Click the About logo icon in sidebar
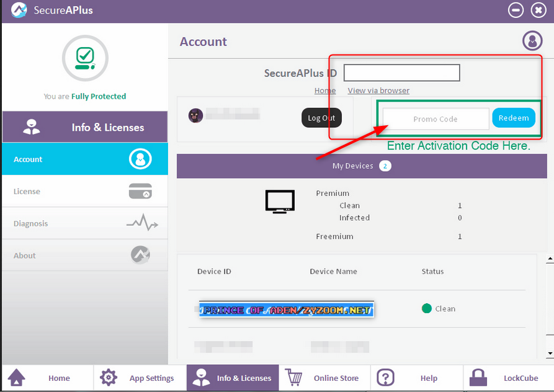Image resolution: width=554 pixels, height=392 pixels. (140, 255)
